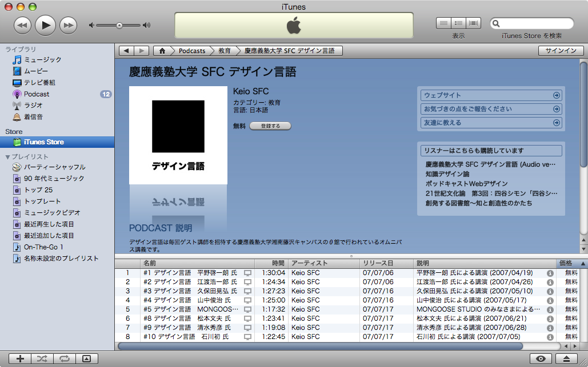Viewport: 588px width, 367px height.
Task: Switch to Cover Flow view
Action: coord(474,23)
